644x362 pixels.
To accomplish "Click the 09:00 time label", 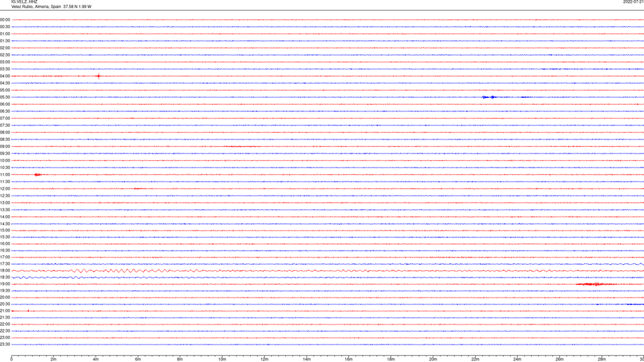I will click(x=5, y=147).
